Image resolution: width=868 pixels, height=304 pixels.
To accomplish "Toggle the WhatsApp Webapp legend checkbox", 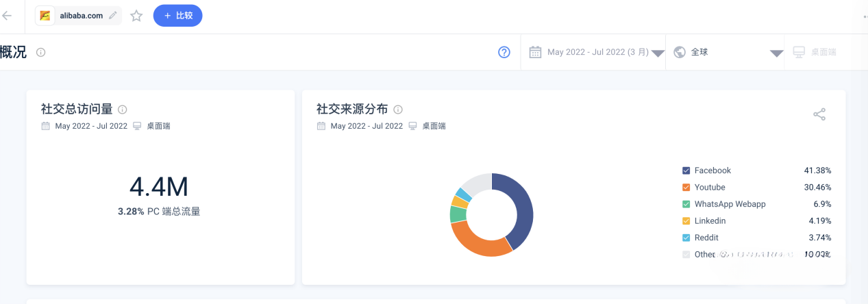I will coord(686,204).
